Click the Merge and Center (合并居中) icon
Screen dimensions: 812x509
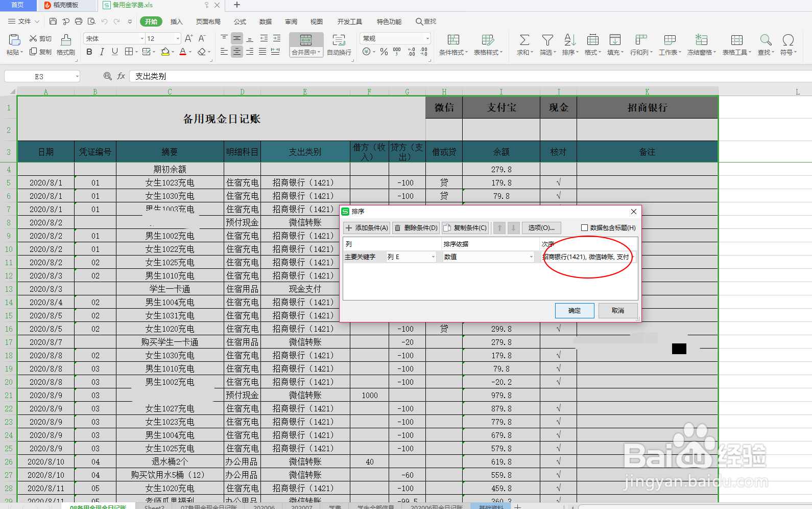tap(306, 40)
